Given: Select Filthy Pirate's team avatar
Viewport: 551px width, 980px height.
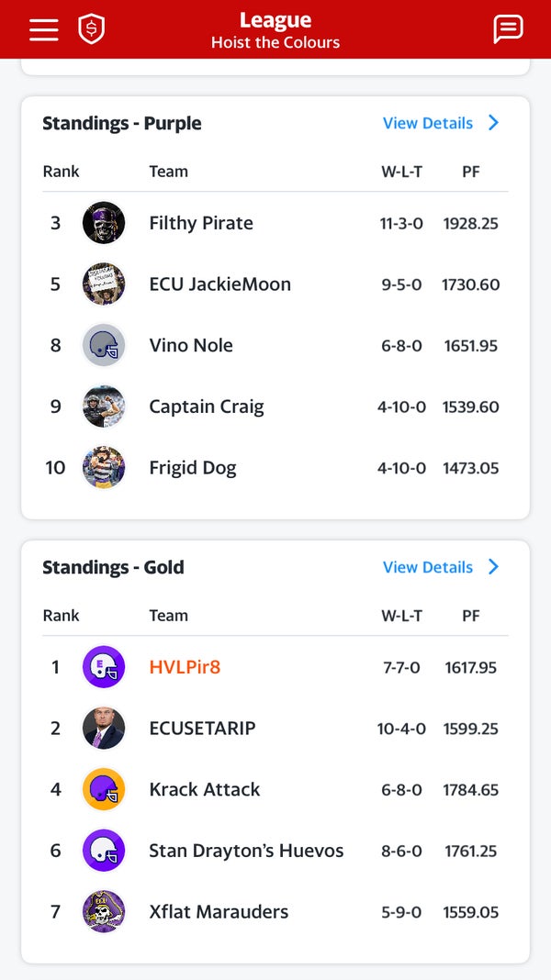Looking at the screenshot, I should 104,222.
